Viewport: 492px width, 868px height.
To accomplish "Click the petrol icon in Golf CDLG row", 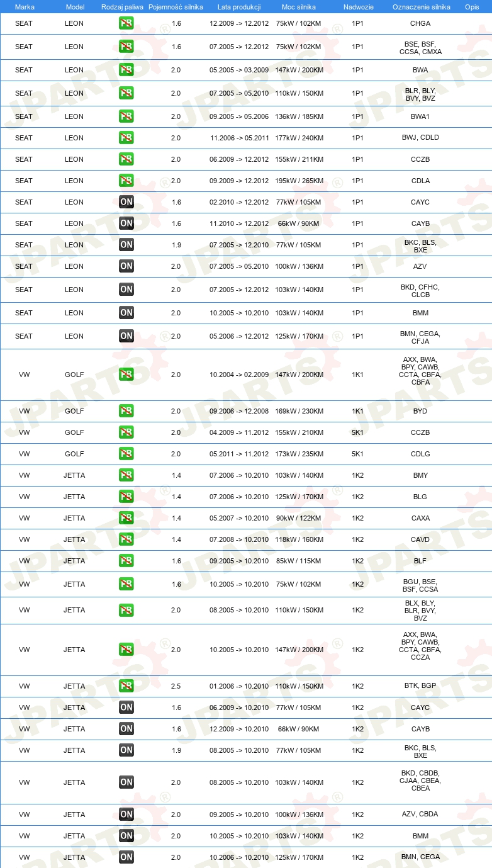I will (126, 454).
